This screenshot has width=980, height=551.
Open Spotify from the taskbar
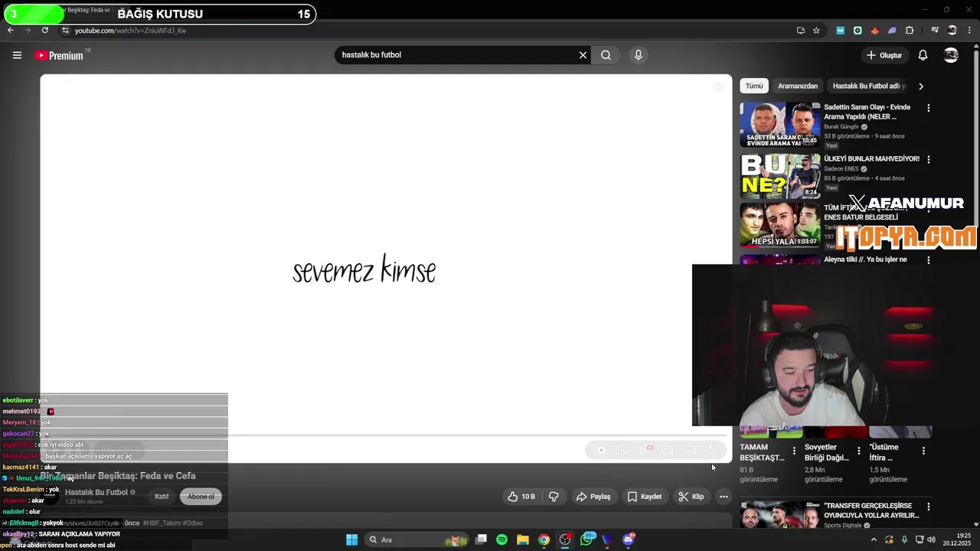(501, 540)
